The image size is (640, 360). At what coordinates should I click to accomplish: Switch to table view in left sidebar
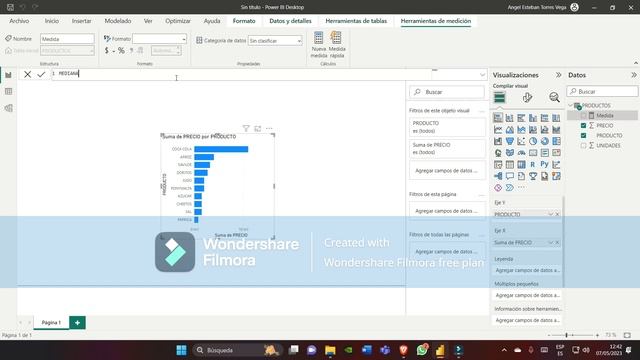9,91
